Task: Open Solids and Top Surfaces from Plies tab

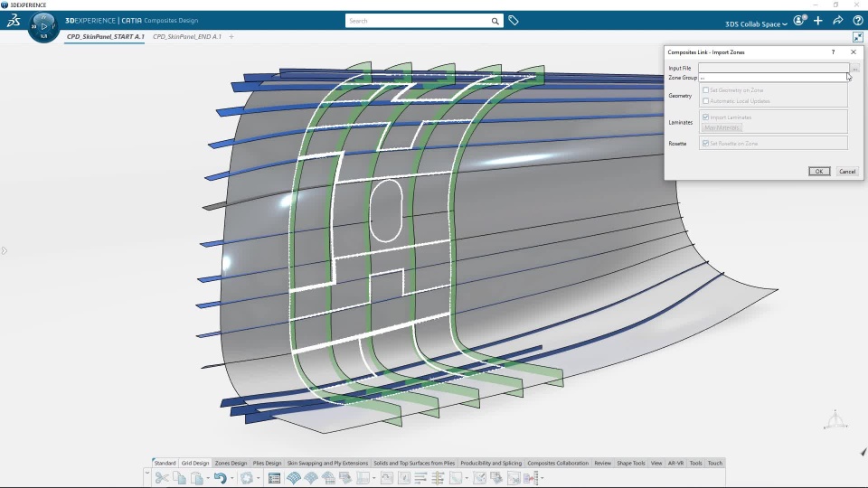Action: click(414, 463)
